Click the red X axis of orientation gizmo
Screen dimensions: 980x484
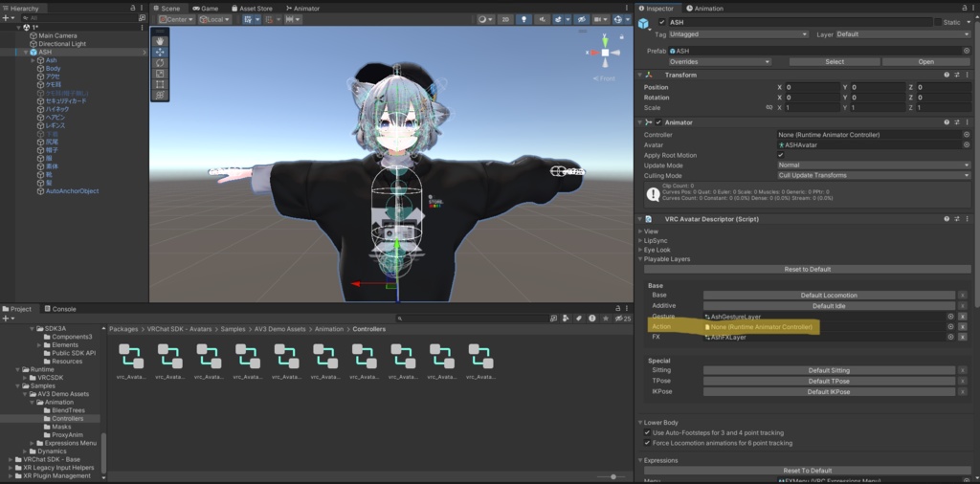[593, 53]
